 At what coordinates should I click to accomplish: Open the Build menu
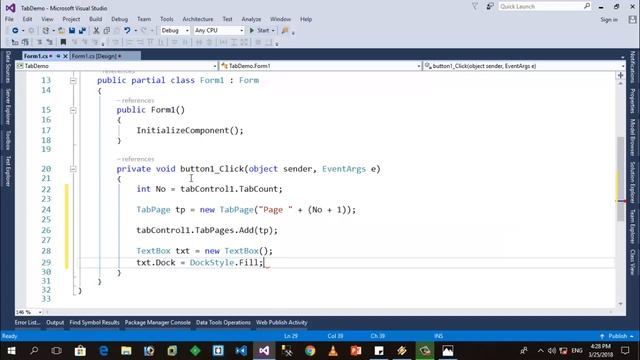pos(96,19)
